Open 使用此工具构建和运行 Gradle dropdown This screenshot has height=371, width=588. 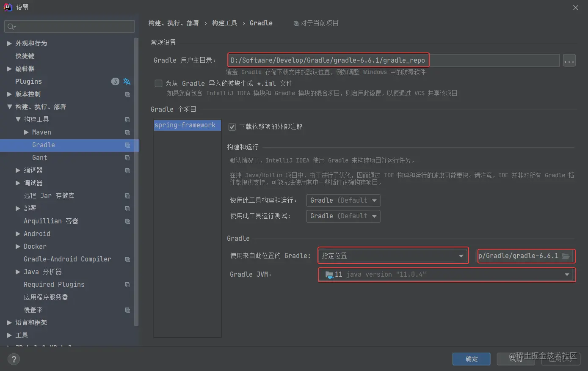(343, 200)
